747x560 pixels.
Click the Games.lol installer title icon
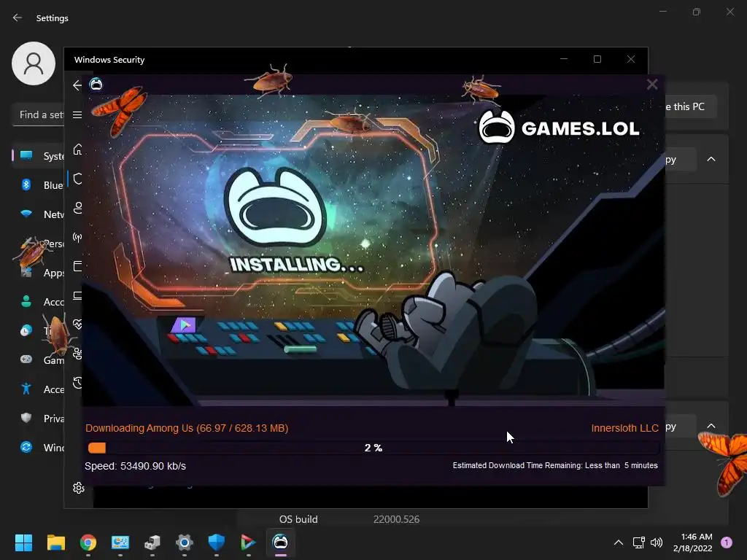pos(96,85)
